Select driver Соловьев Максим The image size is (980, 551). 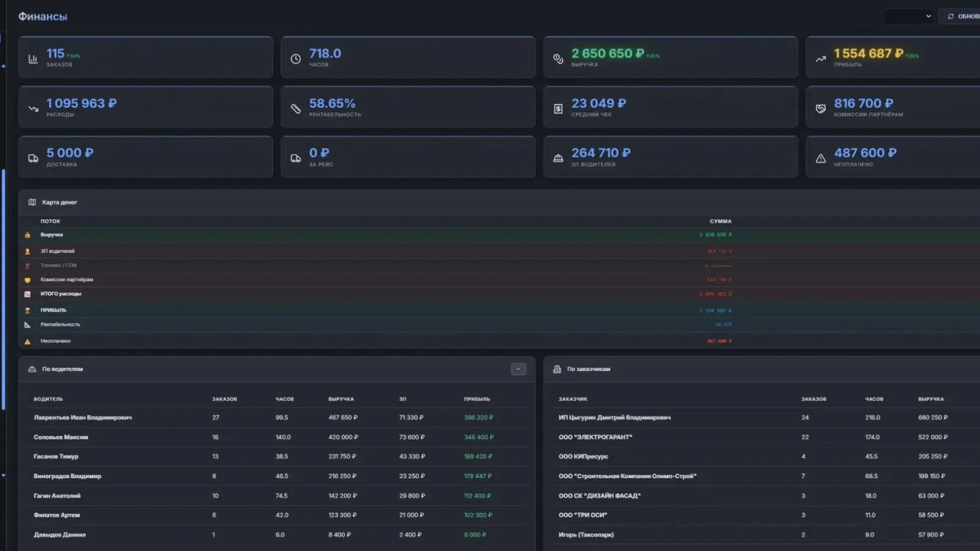pos(61,437)
